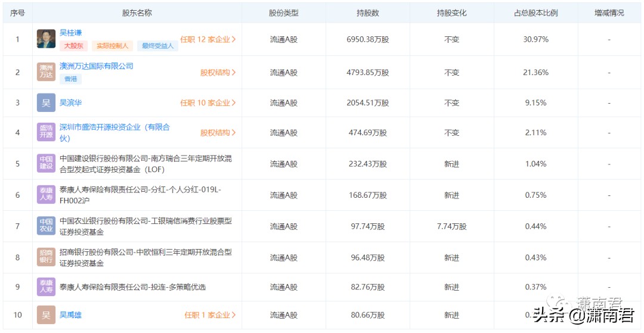Select the 80.66万股 cell
The height and width of the screenshot is (333, 644).
tap(367, 315)
